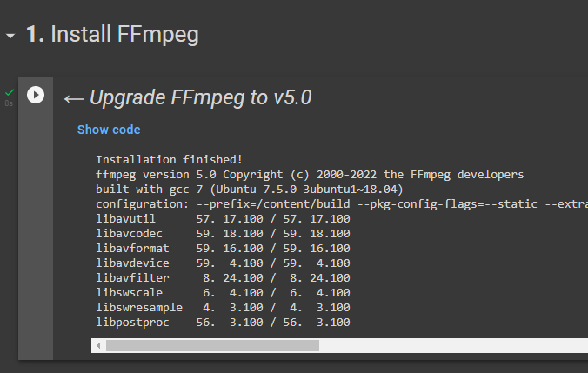Click the libpostproc version line
This screenshot has width=588, height=373.
(x=223, y=323)
